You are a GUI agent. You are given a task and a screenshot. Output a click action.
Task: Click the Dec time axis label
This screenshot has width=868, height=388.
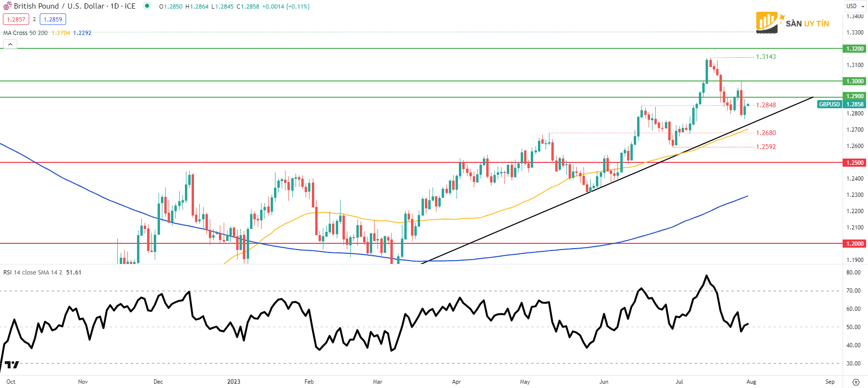158,382
